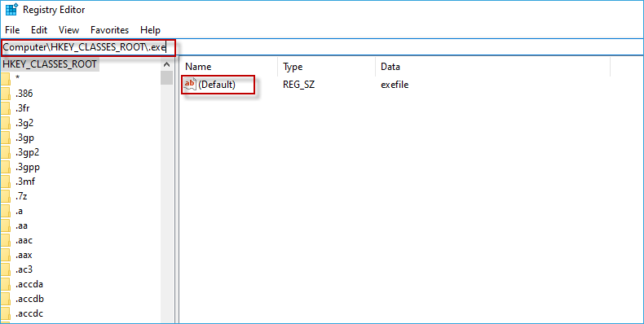Select the .aax key label

[x=24, y=255]
